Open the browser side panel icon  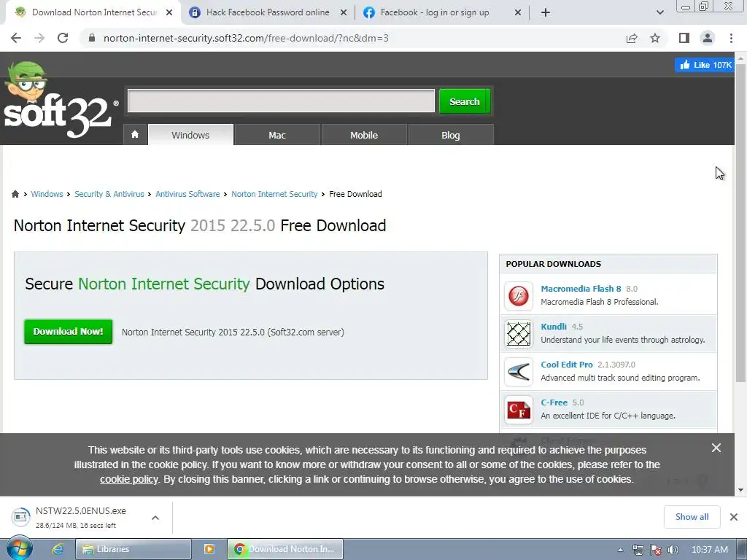click(x=684, y=38)
